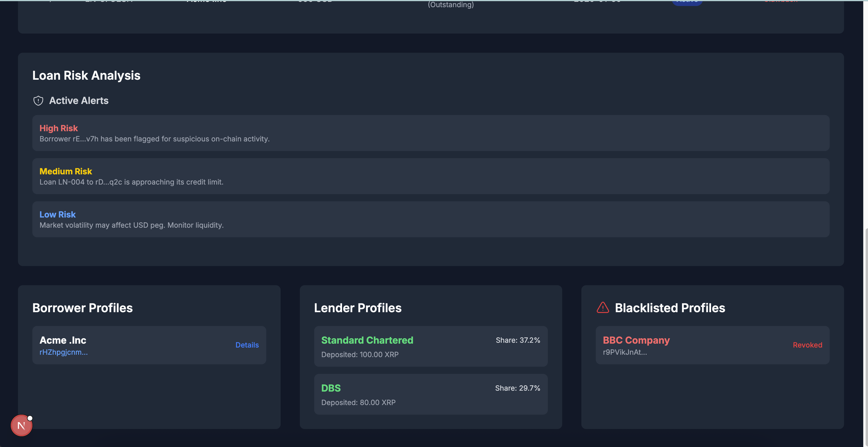868x447 pixels.
Task: Open Details for Acme .Inc borrower
Action: [247, 345]
